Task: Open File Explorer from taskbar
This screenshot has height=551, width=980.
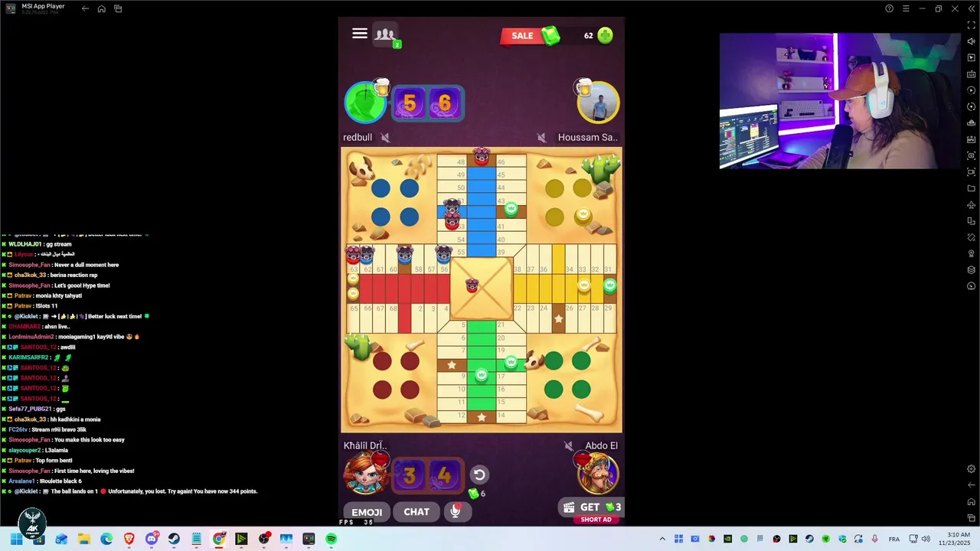Action: [83, 539]
